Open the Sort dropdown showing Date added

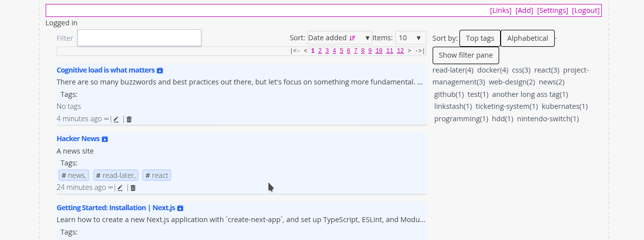click(x=339, y=38)
